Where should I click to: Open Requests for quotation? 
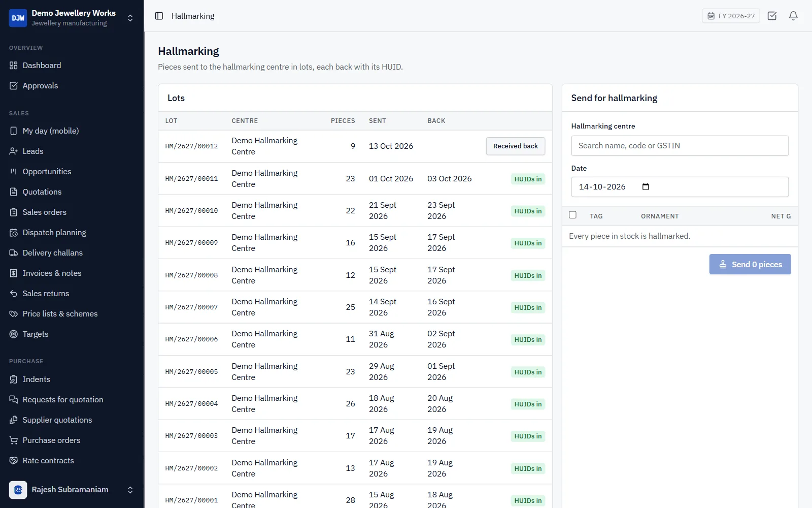pyautogui.click(x=72, y=400)
